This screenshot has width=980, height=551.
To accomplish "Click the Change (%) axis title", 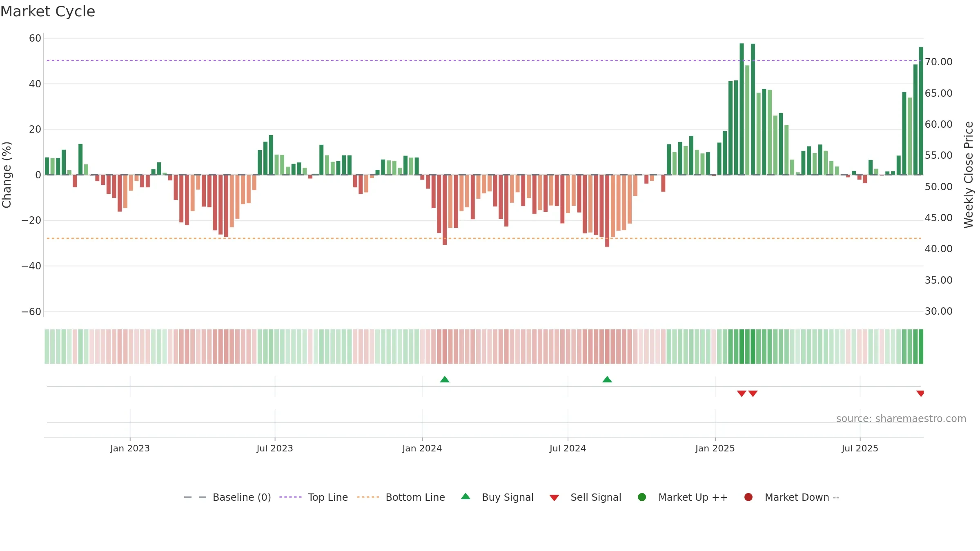I will tap(7, 175).
